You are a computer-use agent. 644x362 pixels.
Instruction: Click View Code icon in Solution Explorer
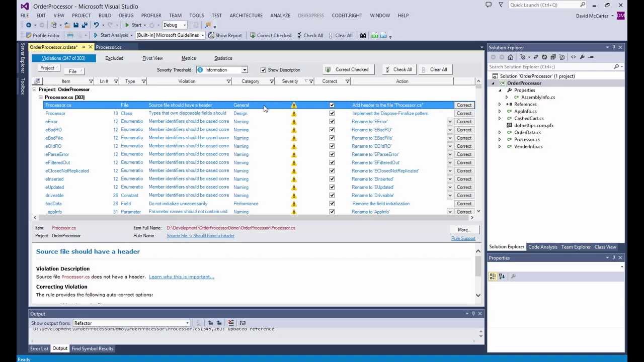574,57
